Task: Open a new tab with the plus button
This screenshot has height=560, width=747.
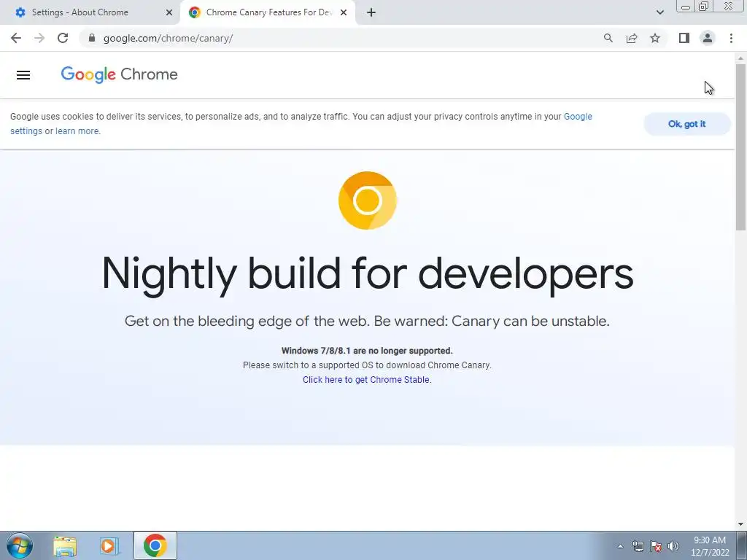Action: click(x=371, y=12)
